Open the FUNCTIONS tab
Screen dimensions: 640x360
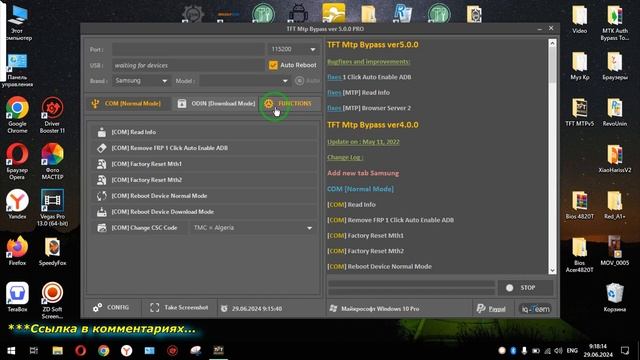pos(290,104)
